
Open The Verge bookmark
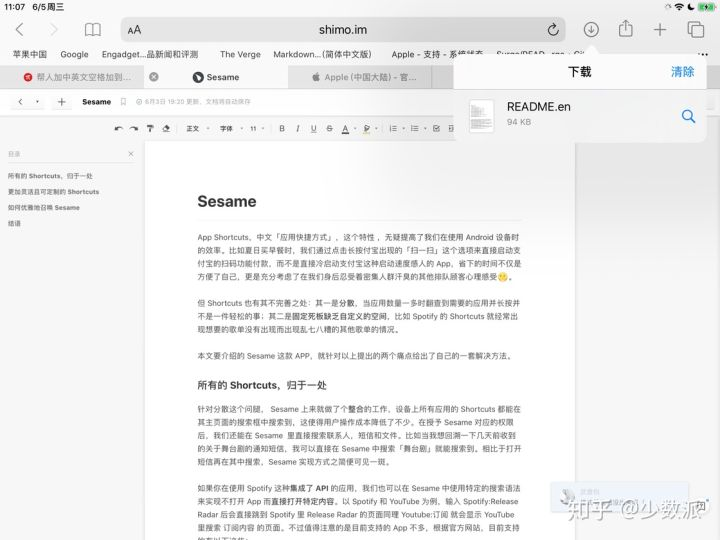click(x=240, y=54)
